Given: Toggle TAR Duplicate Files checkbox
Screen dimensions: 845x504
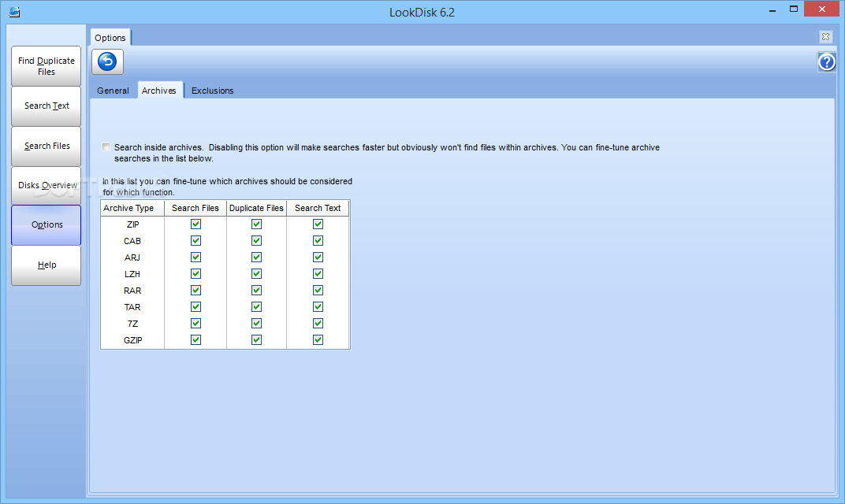Looking at the screenshot, I should [x=256, y=307].
